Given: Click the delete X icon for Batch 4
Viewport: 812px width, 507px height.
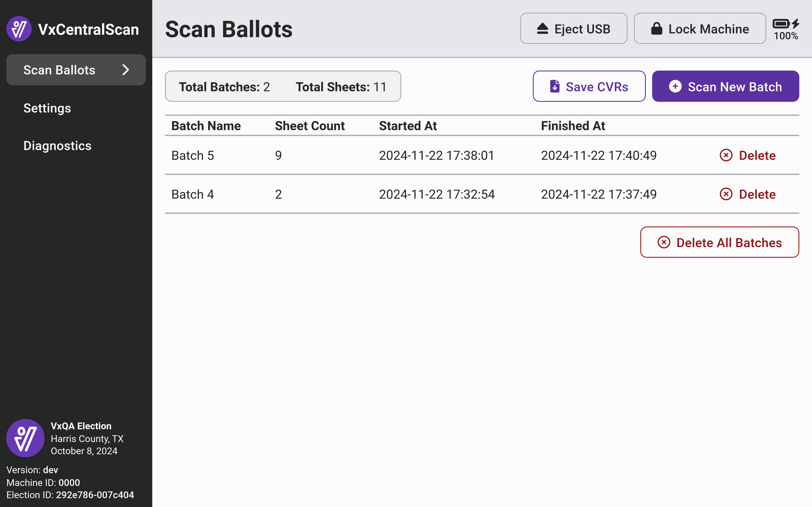Looking at the screenshot, I should tap(726, 194).
